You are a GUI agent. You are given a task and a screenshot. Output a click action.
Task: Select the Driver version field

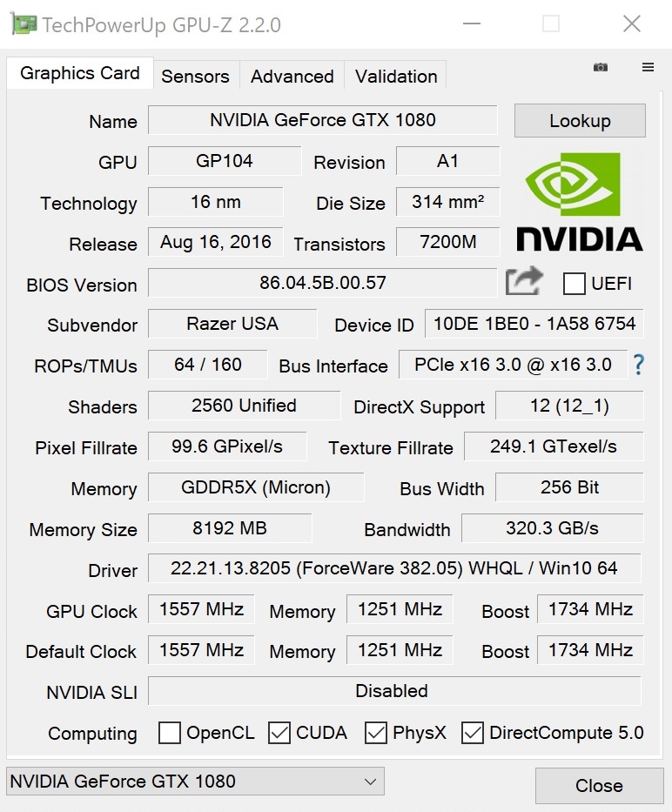coord(393,568)
